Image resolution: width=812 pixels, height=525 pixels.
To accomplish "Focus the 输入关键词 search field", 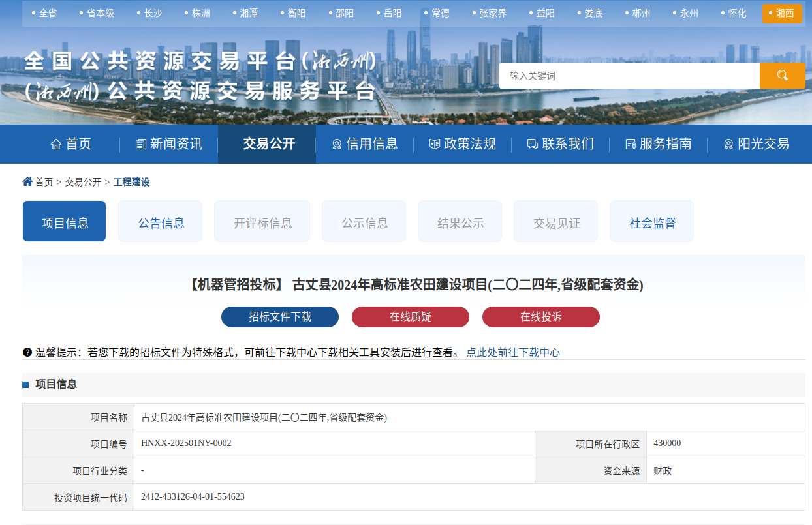I will 629,76.
